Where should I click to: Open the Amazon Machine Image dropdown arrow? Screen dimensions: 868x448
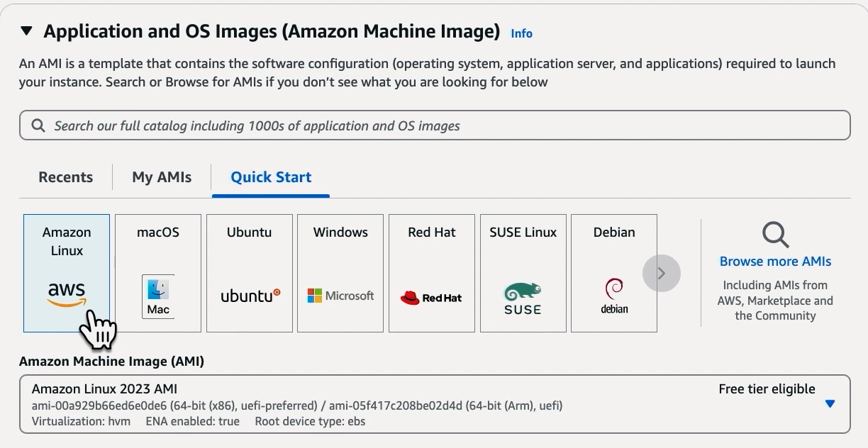830,404
